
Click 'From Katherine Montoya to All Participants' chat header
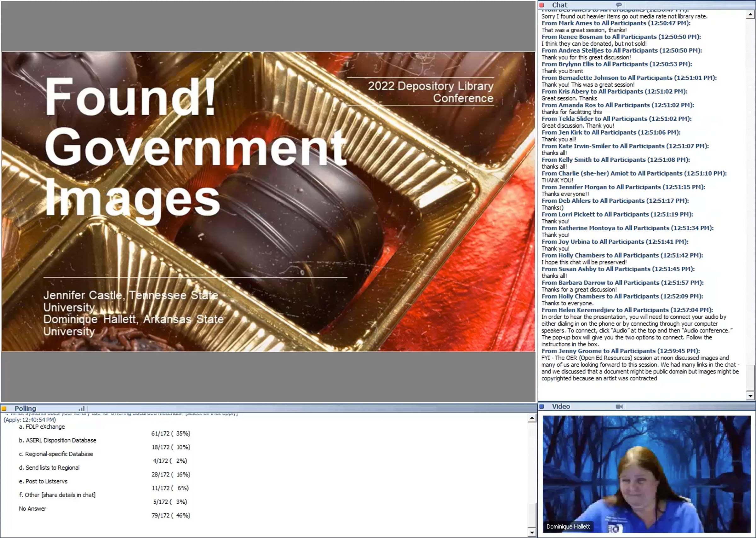(627, 228)
